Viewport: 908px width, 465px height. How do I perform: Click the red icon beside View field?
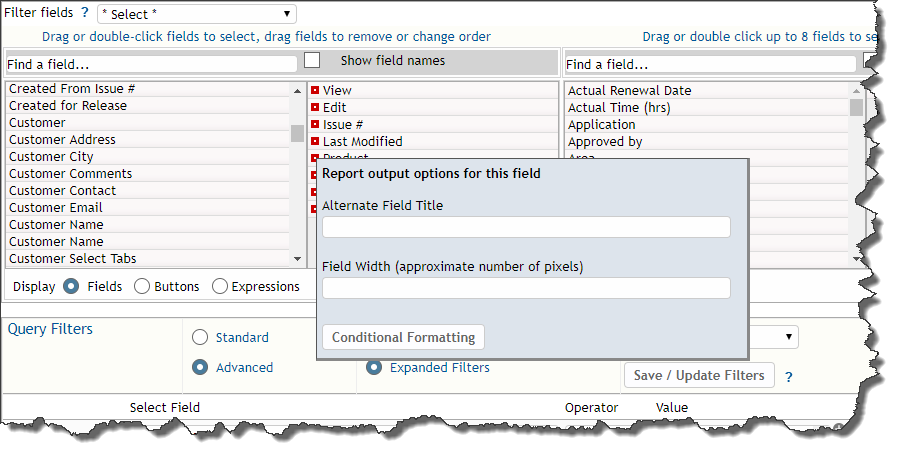click(315, 90)
